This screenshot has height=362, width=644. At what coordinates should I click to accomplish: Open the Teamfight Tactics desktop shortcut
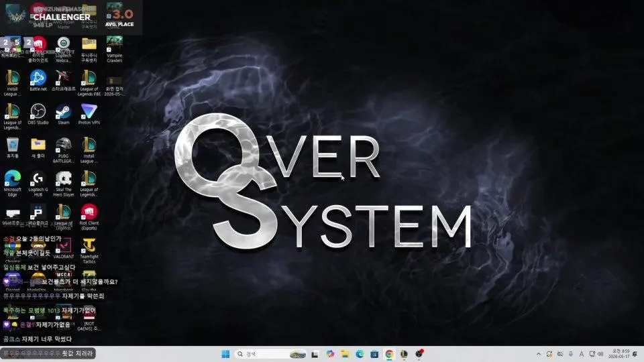click(x=89, y=251)
